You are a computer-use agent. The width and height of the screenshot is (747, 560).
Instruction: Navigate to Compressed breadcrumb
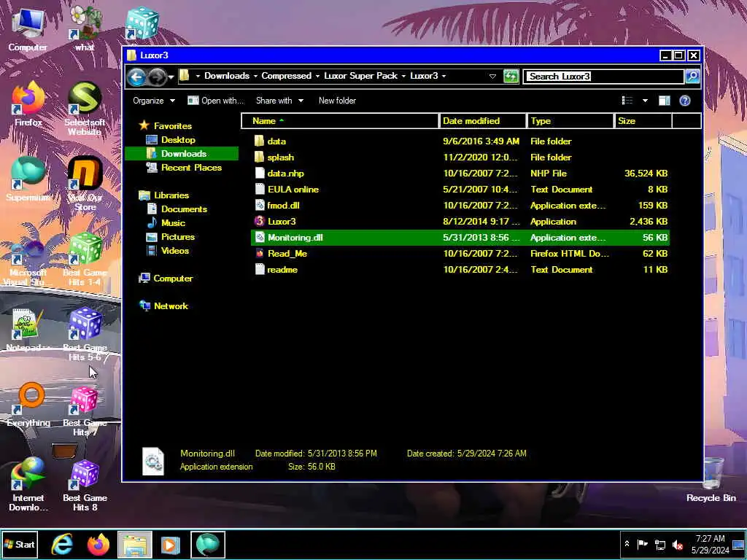coord(286,76)
